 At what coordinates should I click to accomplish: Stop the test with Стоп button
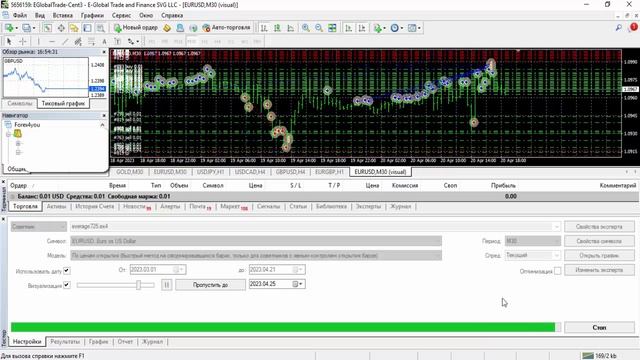click(x=599, y=327)
